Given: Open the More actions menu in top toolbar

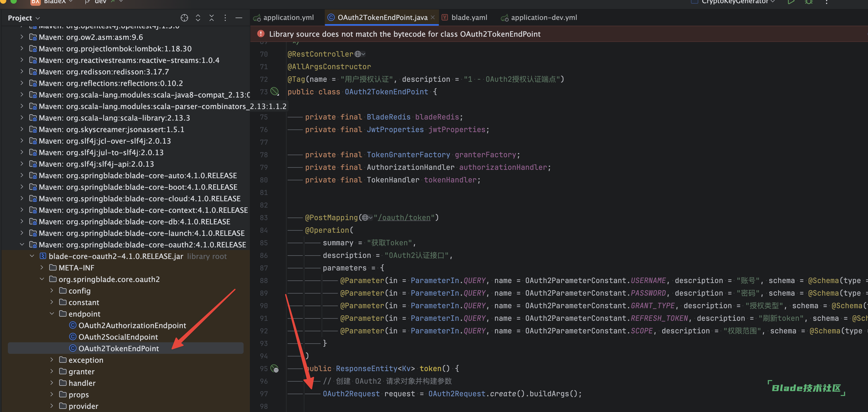Looking at the screenshot, I should point(827,2).
